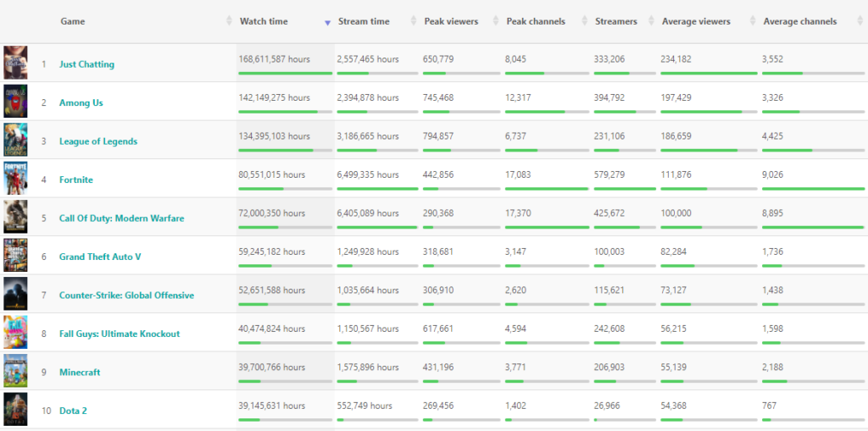Click the Dota 2 cover thumbnail
This screenshot has width=868, height=431.
15,410
